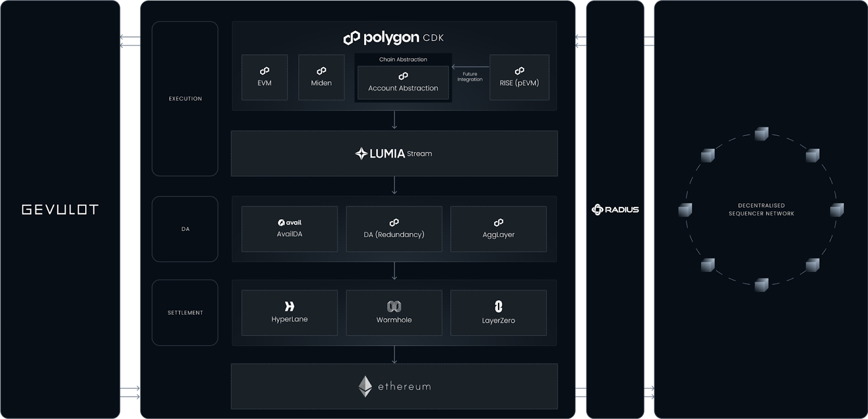Click the Wormhole logo icon
Image resolution: width=868 pixels, height=419 pixels.
pyautogui.click(x=394, y=307)
